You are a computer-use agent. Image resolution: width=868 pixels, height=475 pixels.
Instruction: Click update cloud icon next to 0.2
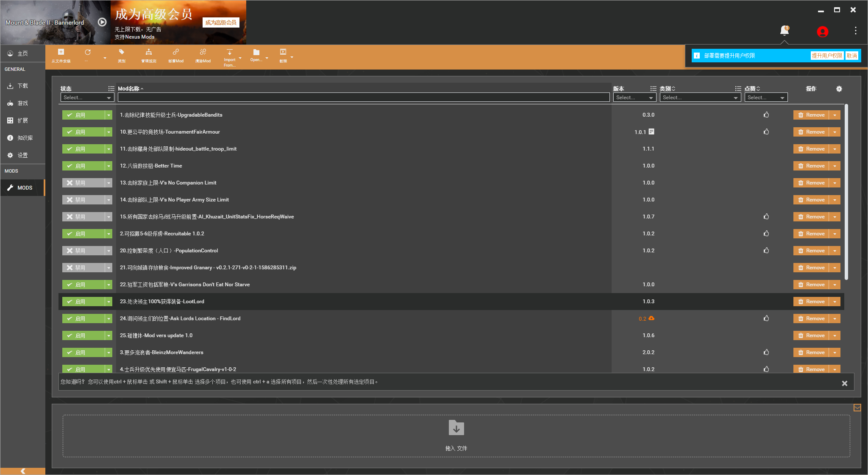[x=651, y=318]
